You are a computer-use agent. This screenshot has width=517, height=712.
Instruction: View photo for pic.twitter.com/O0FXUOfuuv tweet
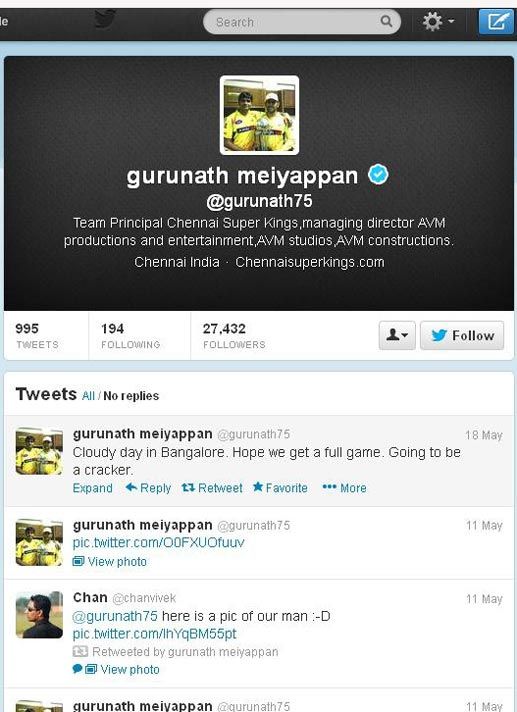(110, 562)
